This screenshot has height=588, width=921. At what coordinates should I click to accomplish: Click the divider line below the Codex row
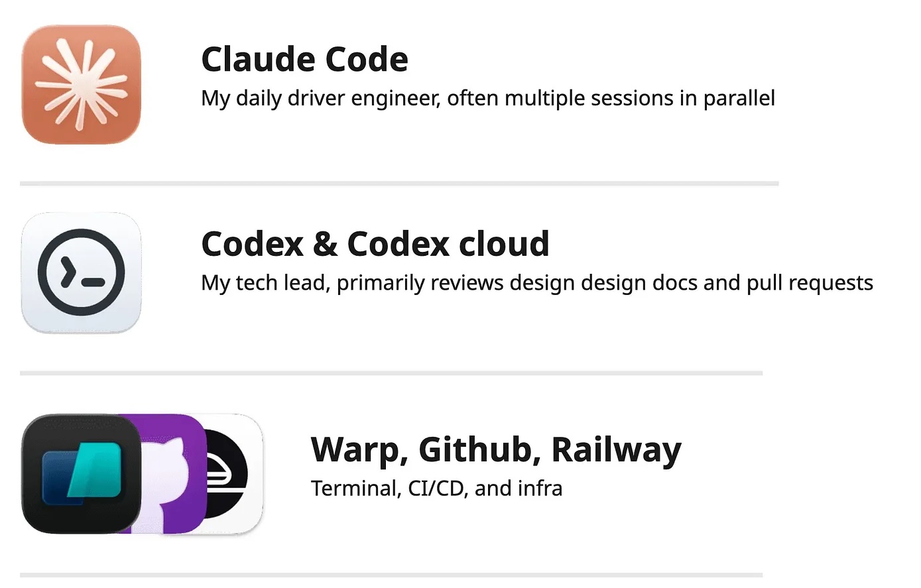391,373
